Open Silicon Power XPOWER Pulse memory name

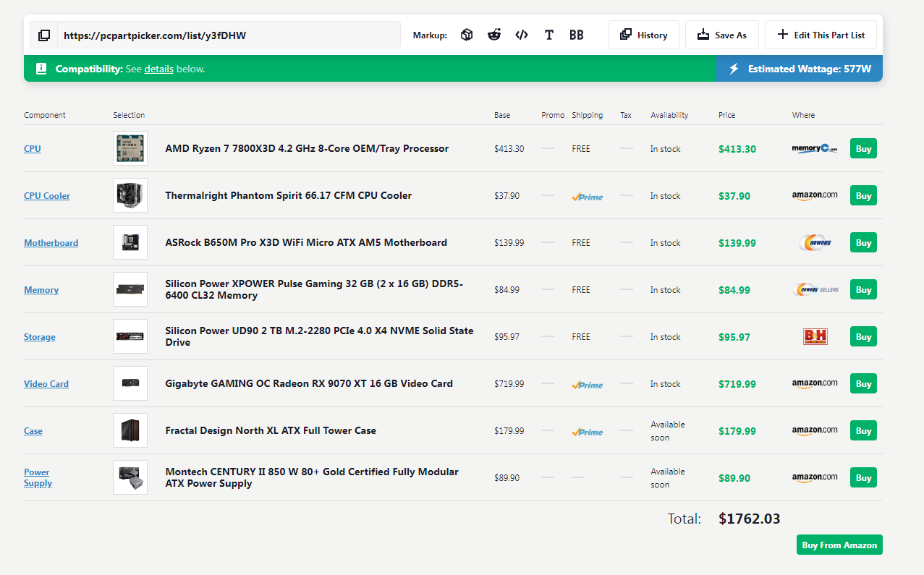point(314,289)
